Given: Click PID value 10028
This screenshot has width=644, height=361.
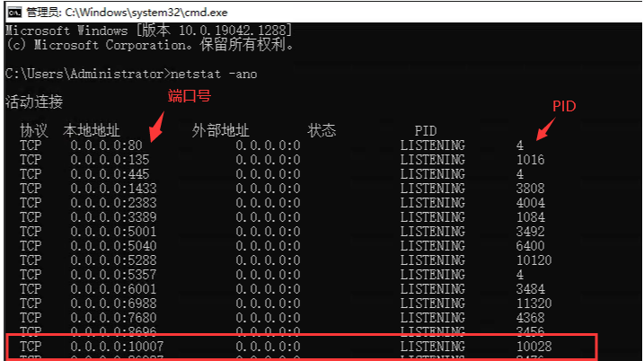Looking at the screenshot, I should pos(534,347).
